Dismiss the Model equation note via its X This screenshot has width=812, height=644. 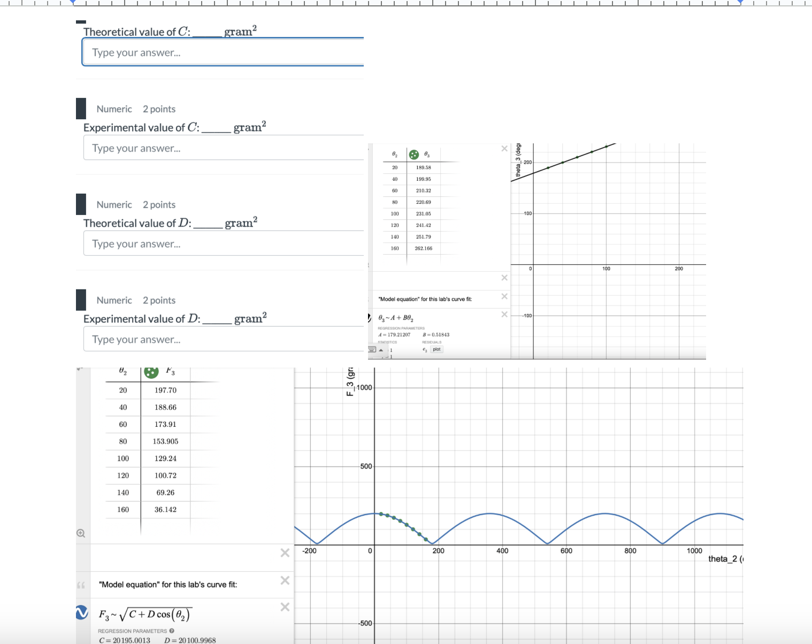coord(285,580)
